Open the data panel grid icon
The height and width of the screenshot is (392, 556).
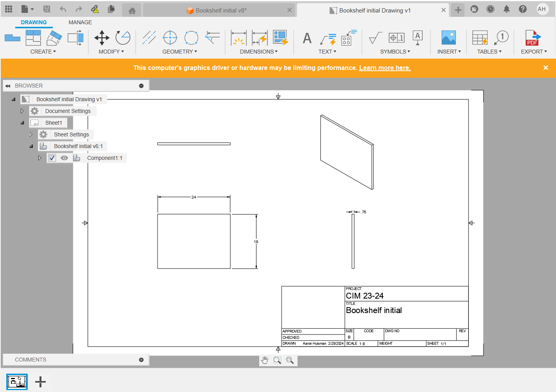pyautogui.click(x=9, y=9)
